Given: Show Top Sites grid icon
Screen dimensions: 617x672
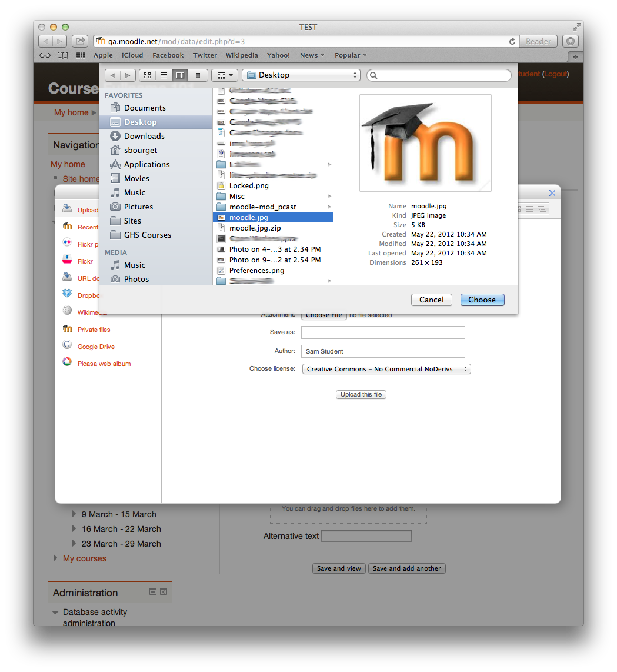Looking at the screenshot, I should (80, 55).
